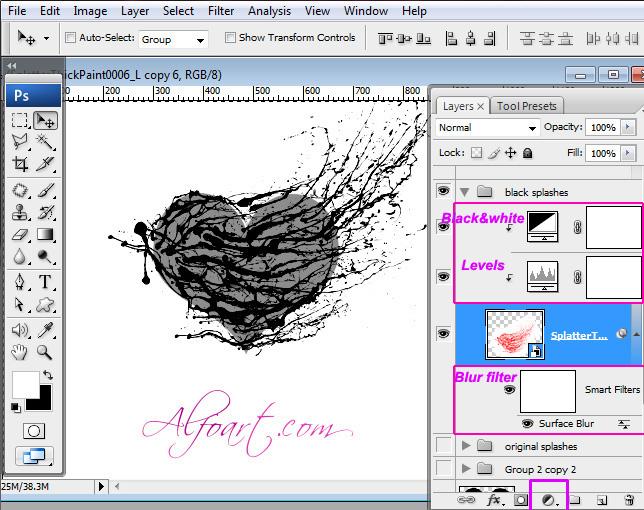This screenshot has width=644, height=510.
Task: Select the SplatterT layer thumbnail
Action: 514,335
